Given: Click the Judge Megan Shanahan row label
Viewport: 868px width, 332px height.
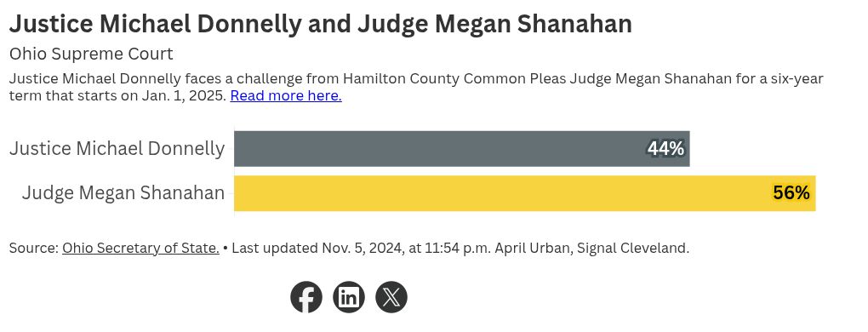Looking at the screenshot, I should 123,193.
